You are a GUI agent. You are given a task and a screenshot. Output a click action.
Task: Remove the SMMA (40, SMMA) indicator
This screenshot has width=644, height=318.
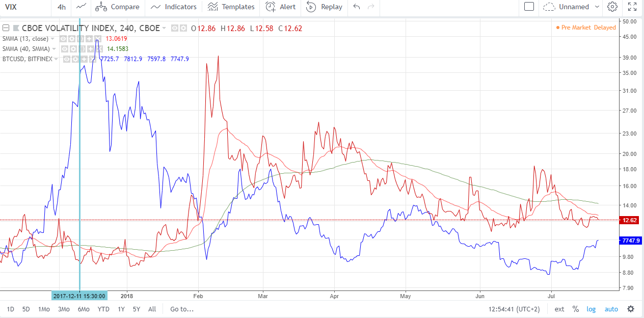pyautogui.click(x=99, y=49)
